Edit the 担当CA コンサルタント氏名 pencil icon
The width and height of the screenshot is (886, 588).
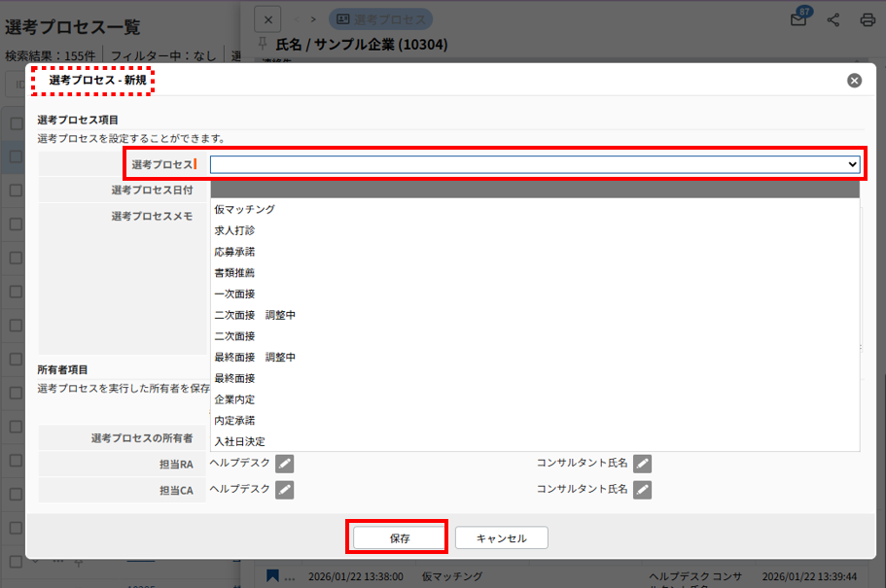tap(642, 489)
